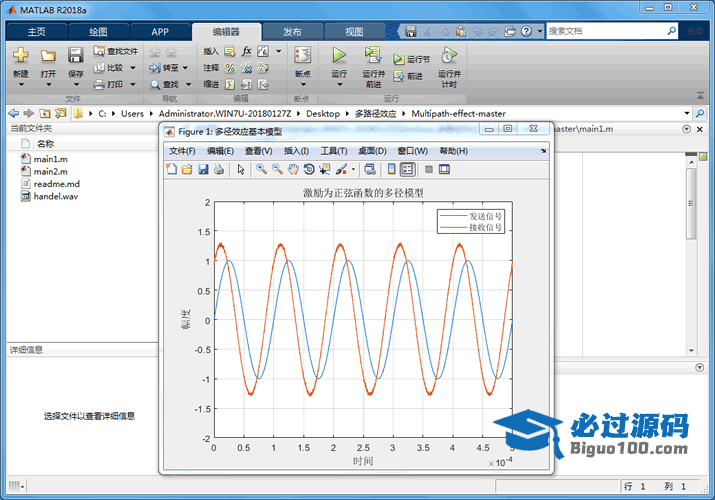Open 工具(T) menu in Figure 1
This screenshot has width=715, height=500.
334,151
